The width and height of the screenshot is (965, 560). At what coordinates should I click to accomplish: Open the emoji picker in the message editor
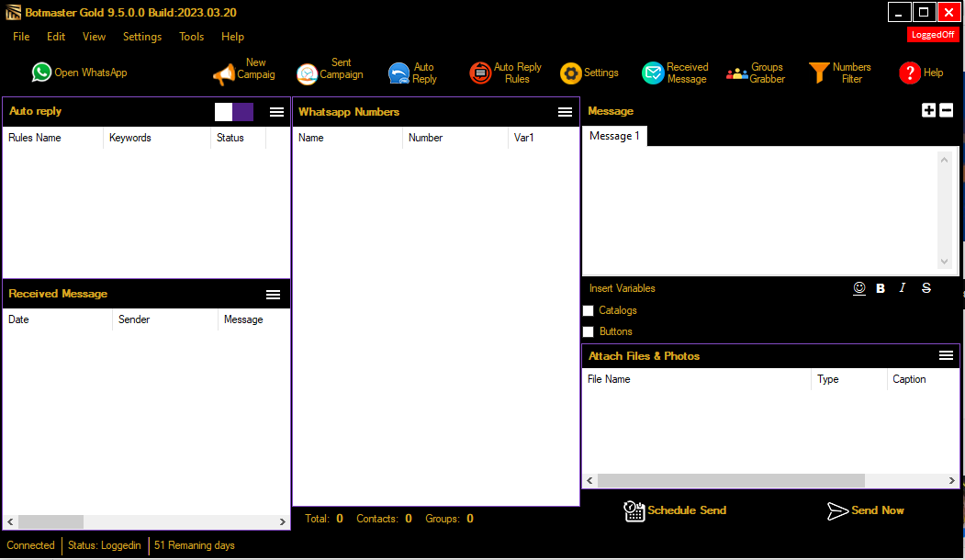(859, 287)
